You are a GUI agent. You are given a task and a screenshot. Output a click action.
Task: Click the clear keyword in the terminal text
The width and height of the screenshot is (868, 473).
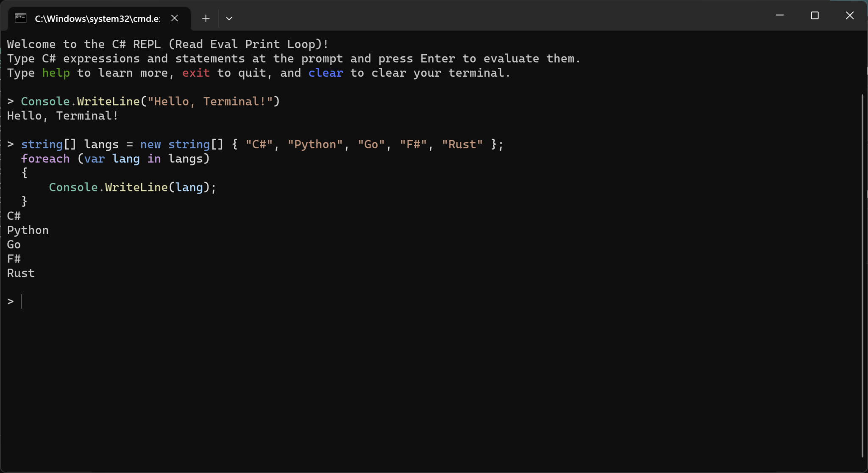325,73
